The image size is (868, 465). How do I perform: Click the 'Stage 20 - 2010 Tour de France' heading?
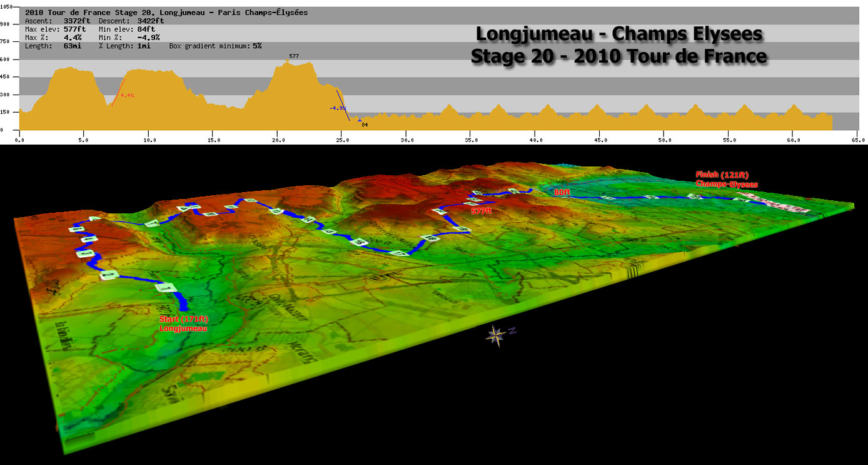click(618, 56)
